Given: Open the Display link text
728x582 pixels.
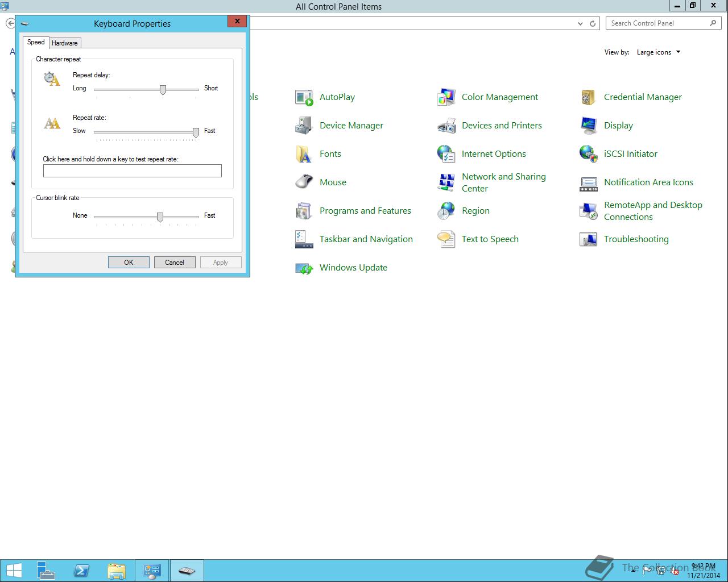Looking at the screenshot, I should click(x=618, y=126).
